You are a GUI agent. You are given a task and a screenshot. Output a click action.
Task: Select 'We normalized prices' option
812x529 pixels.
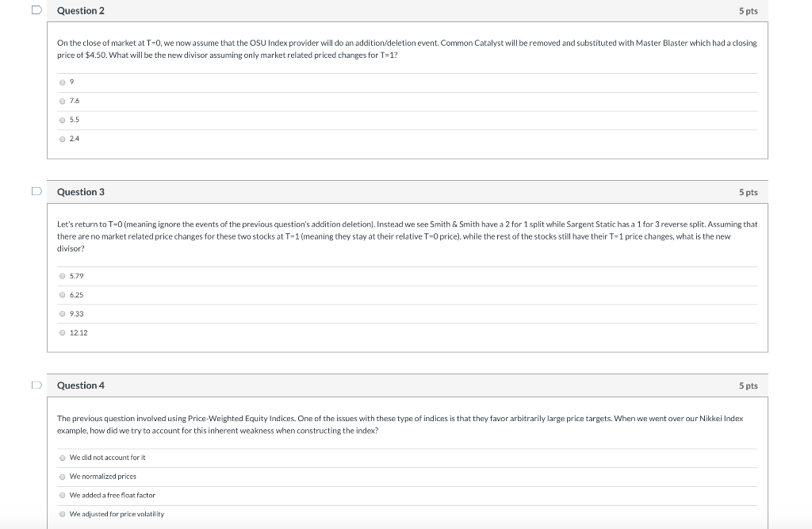coord(63,476)
